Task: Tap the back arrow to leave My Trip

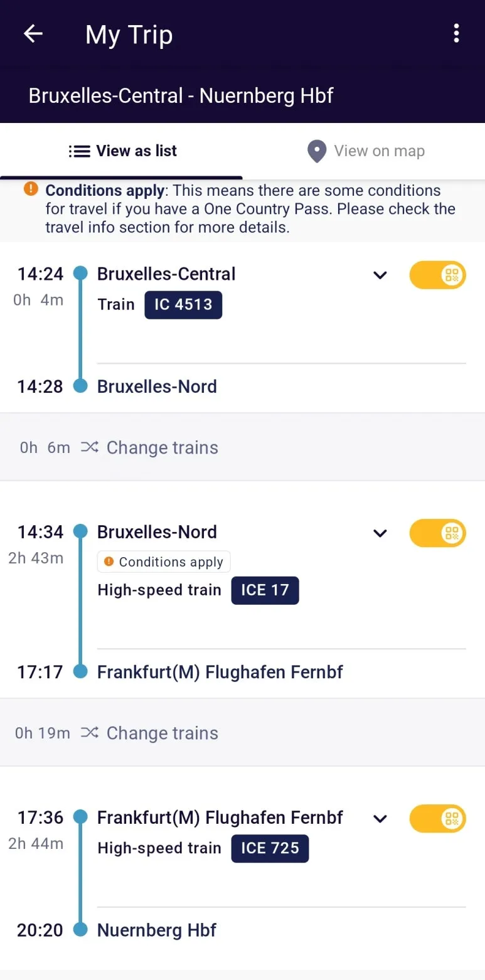Action: [x=33, y=33]
